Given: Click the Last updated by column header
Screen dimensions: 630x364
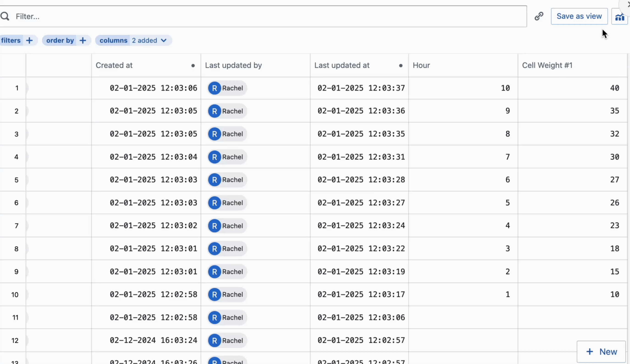Looking at the screenshot, I should click(233, 65).
